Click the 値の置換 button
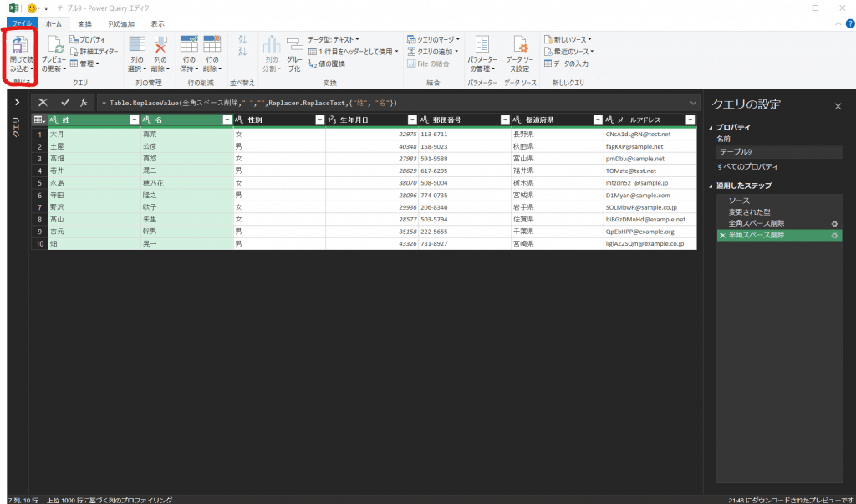 pos(333,64)
